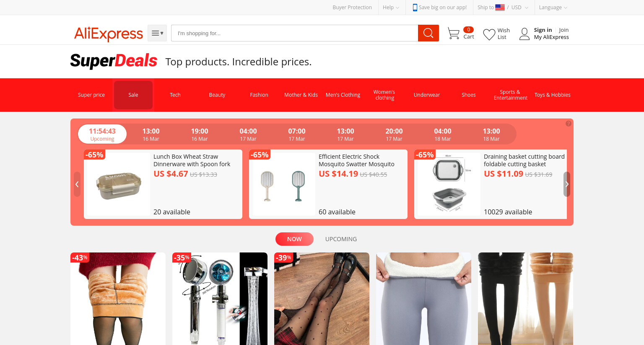Select the 13:00 16 Mar time slot
Viewport: 644px width, 345px height.
coord(151,134)
